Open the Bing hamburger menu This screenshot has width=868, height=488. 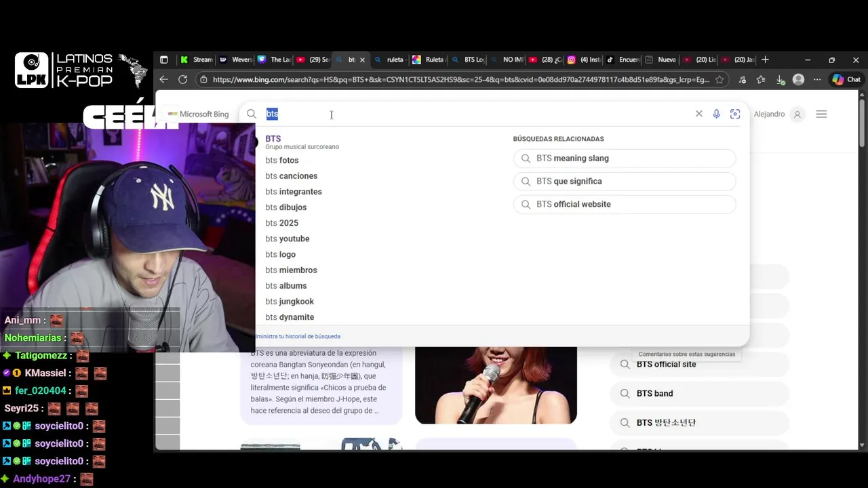pos(821,114)
